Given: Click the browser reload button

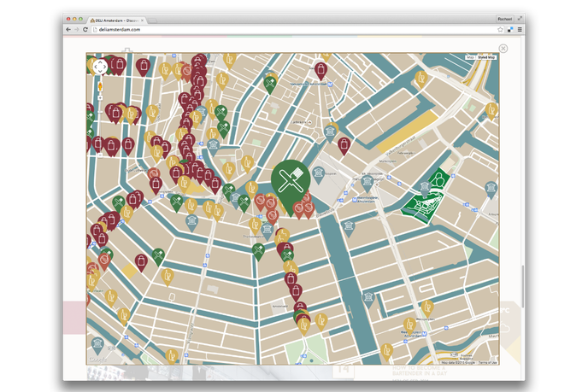Looking at the screenshot, I should [x=85, y=29].
